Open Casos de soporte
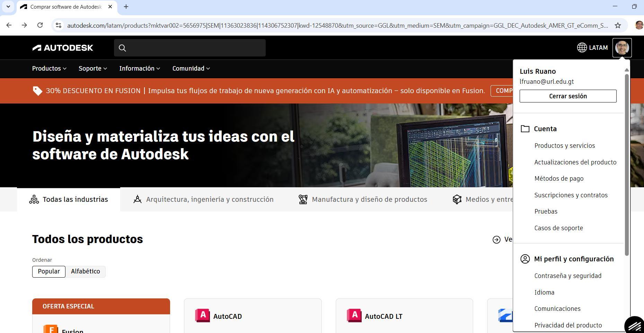The image size is (644, 333). coord(559,228)
